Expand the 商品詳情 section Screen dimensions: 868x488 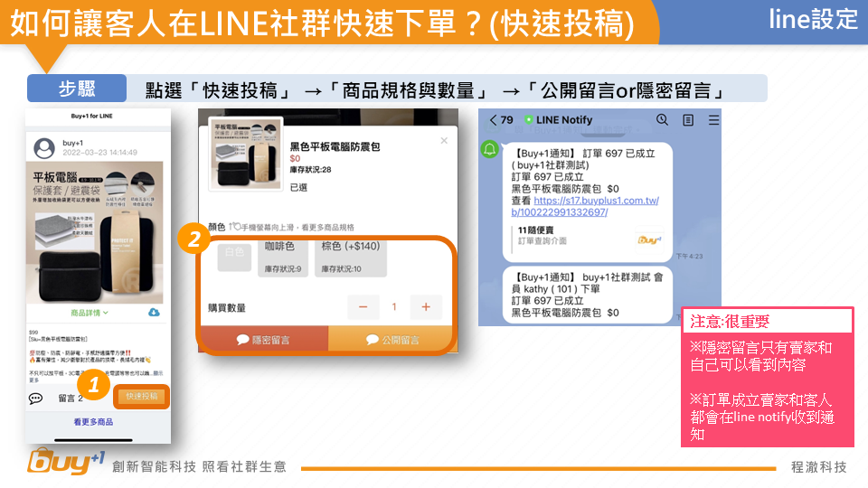point(90,313)
